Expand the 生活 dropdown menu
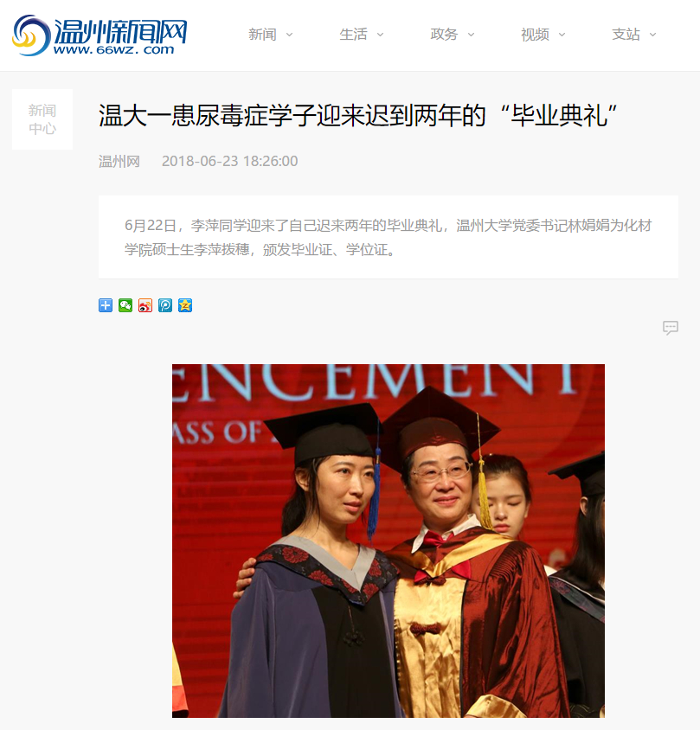The width and height of the screenshot is (700, 730). [x=362, y=35]
